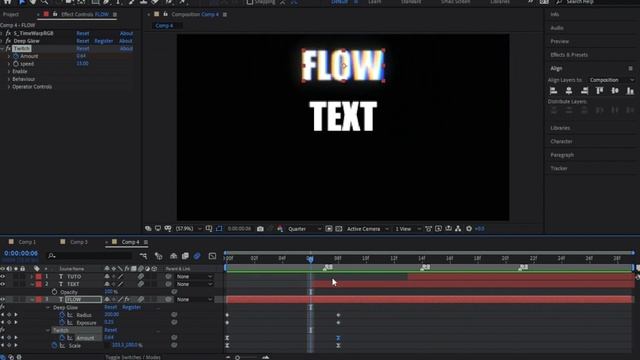
Task: Toggle S_TimeWarpRGB effect fx switch
Action: click(8, 33)
